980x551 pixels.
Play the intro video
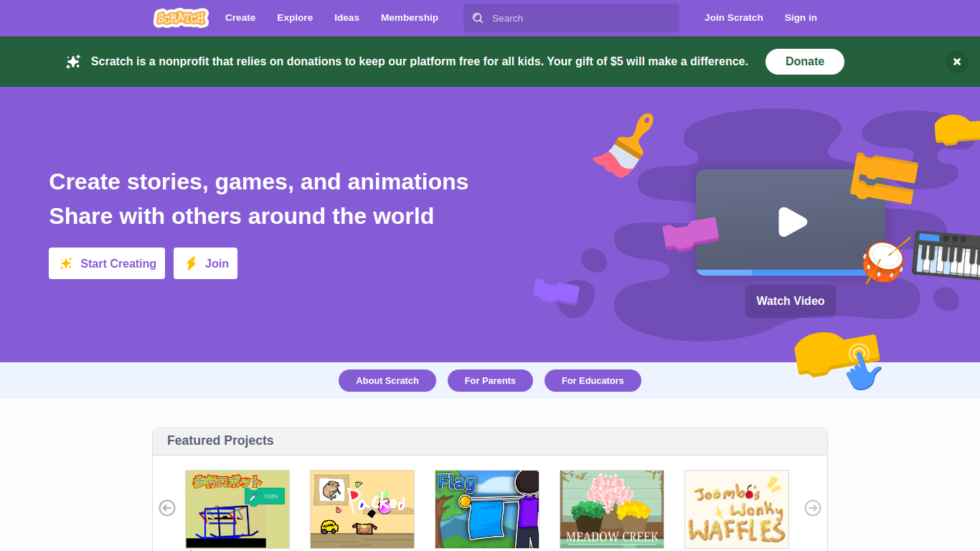pos(792,222)
